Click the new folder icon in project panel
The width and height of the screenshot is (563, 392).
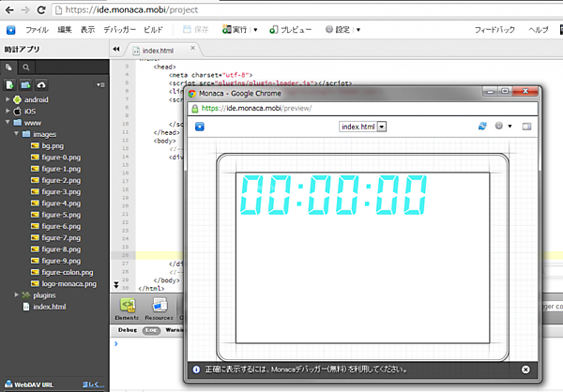coord(24,85)
